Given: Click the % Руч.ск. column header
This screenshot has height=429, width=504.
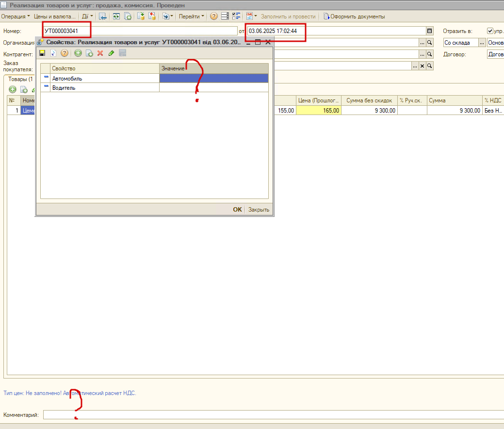Looking at the screenshot, I should pyautogui.click(x=412, y=100).
